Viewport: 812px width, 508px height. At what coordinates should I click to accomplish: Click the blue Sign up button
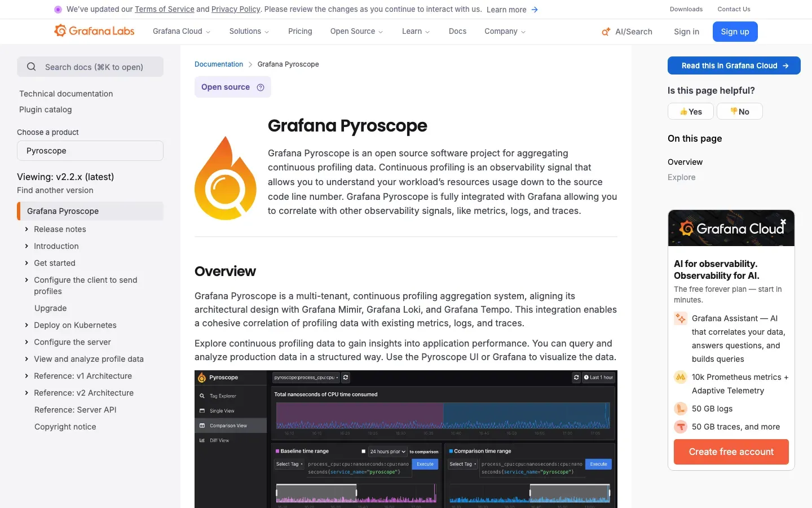coord(735,32)
